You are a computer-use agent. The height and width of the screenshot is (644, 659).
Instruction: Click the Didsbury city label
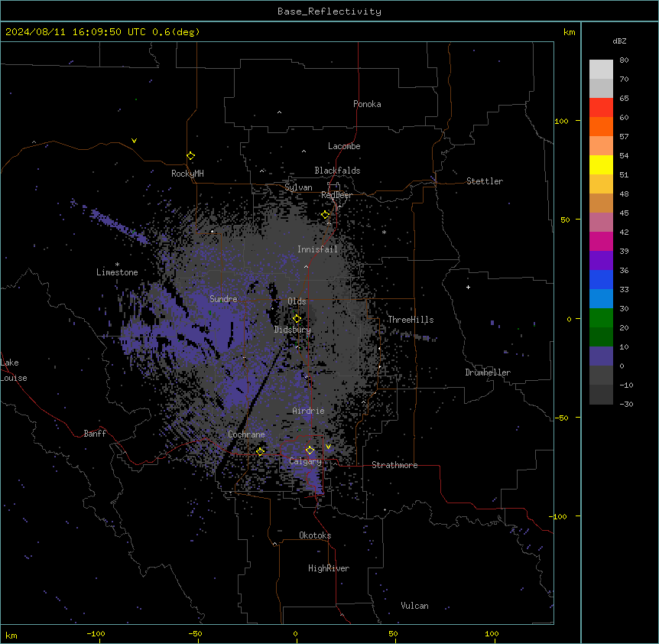[293, 330]
